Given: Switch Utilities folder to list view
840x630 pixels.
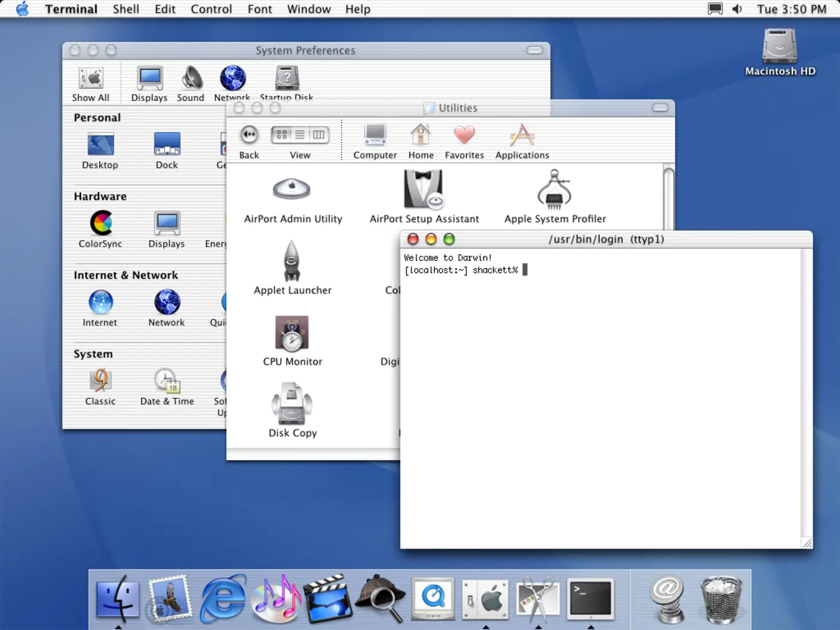Looking at the screenshot, I should click(x=299, y=134).
